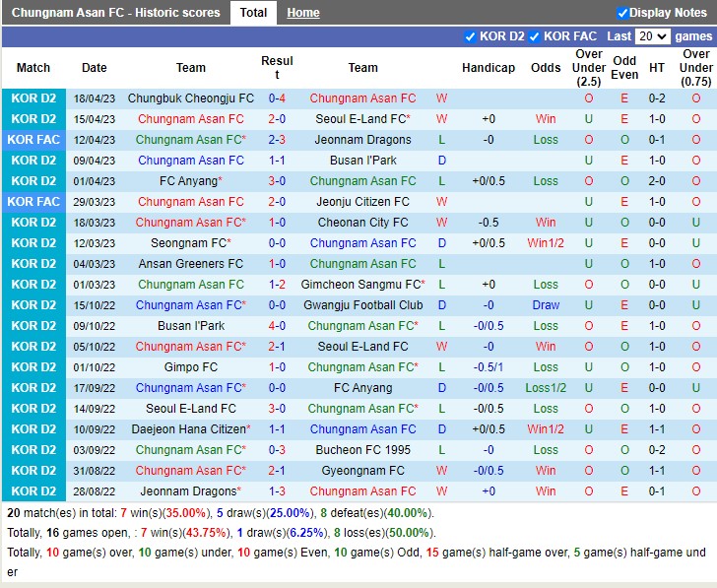Open Seoul E-Land FC link on 14/09/22
717x588 pixels.
pyautogui.click(x=191, y=409)
